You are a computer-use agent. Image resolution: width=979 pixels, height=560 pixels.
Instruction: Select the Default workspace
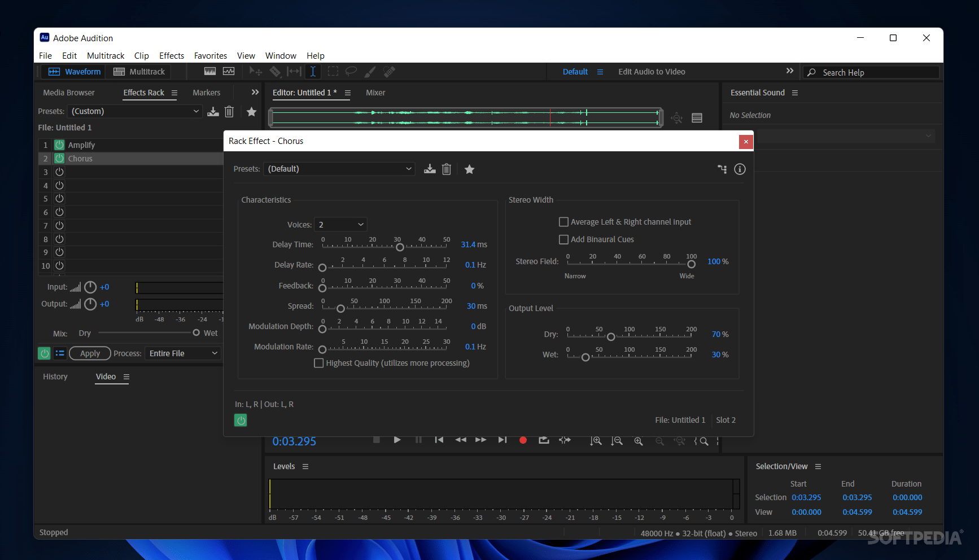point(575,72)
